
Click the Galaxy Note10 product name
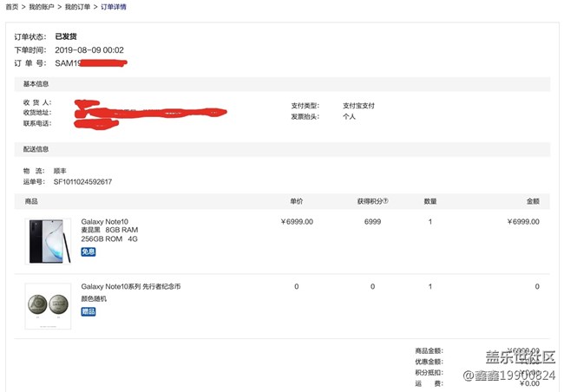coord(104,222)
